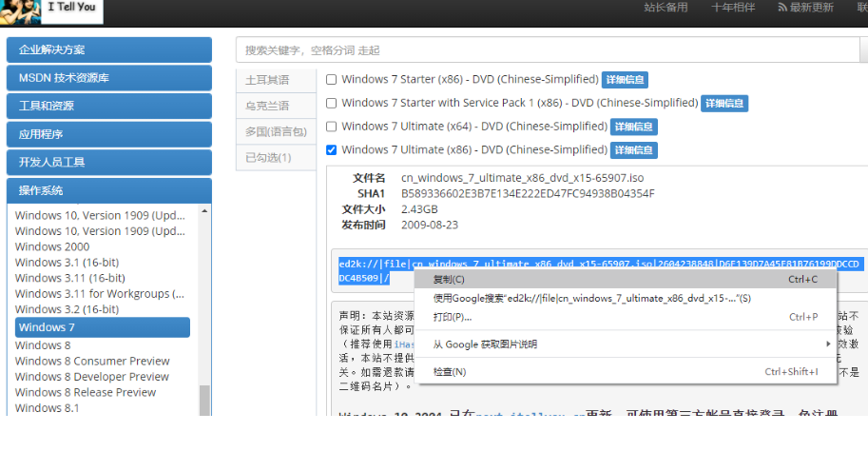Screen dimensions: 868x452
Task: Check Windows 7 Ultimate (x64) DVD checkbox
Action: 332,127
